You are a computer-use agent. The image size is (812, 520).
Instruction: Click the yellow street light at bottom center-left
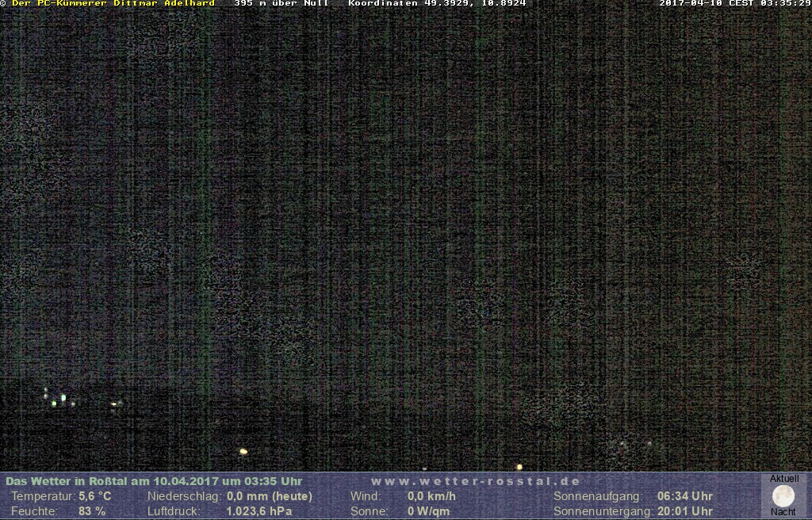(243, 452)
